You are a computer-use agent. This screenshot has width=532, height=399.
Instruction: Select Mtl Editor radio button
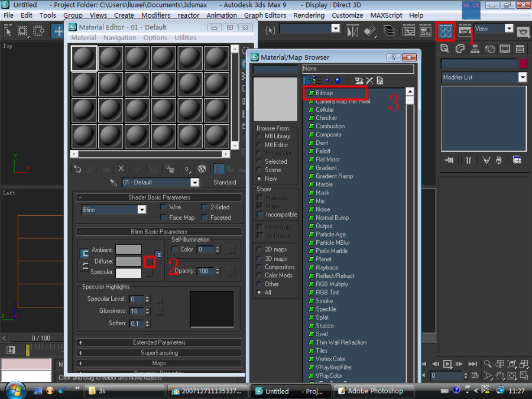click(259, 145)
